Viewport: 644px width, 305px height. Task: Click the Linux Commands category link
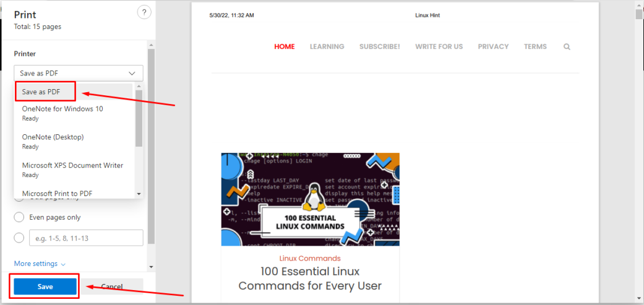[310, 259]
